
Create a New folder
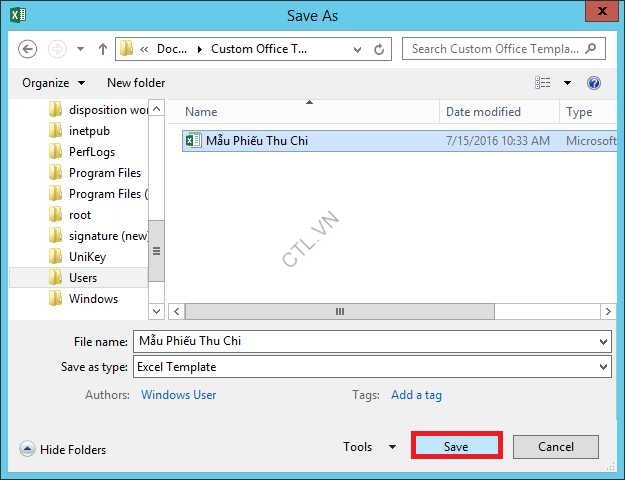click(136, 83)
